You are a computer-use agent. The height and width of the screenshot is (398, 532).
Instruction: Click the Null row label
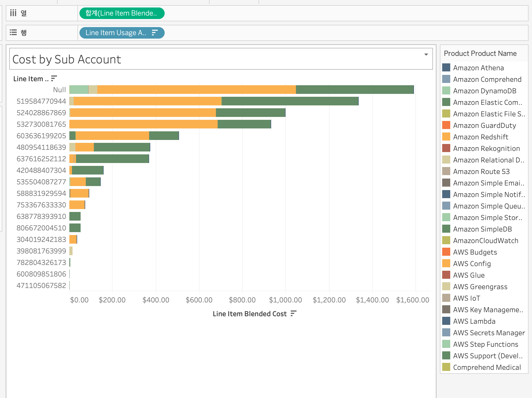[x=60, y=90]
